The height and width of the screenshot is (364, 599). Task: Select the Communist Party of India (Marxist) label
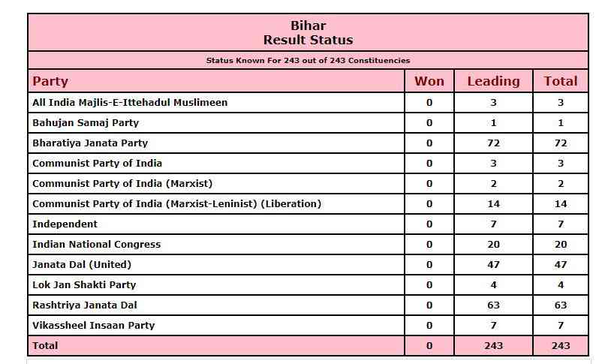click(x=122, y=183)
